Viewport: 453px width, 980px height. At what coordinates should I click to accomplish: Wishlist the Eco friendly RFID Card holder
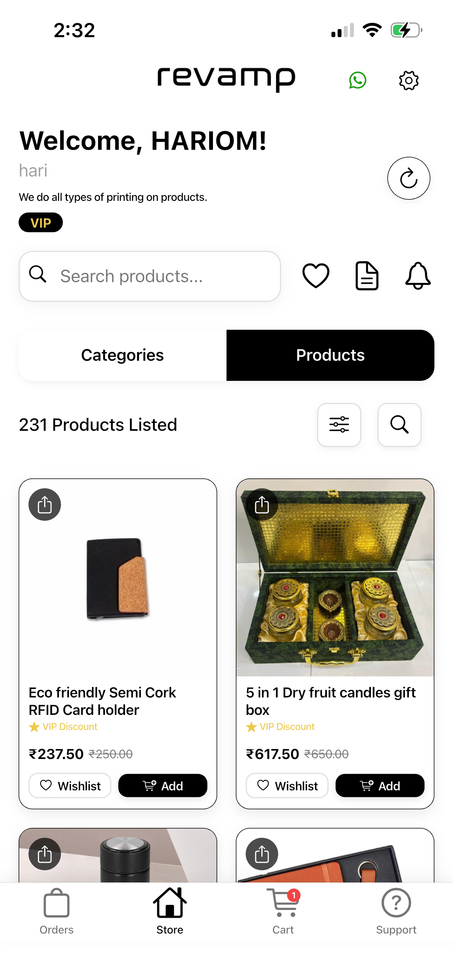tap(70, 786)
